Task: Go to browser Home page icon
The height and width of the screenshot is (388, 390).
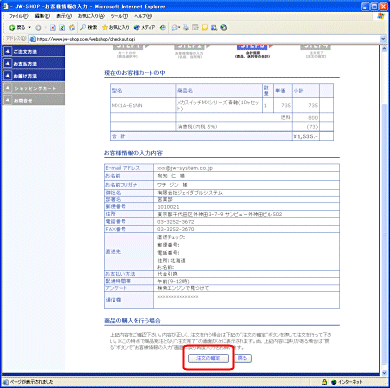Action: pos(72,28)
